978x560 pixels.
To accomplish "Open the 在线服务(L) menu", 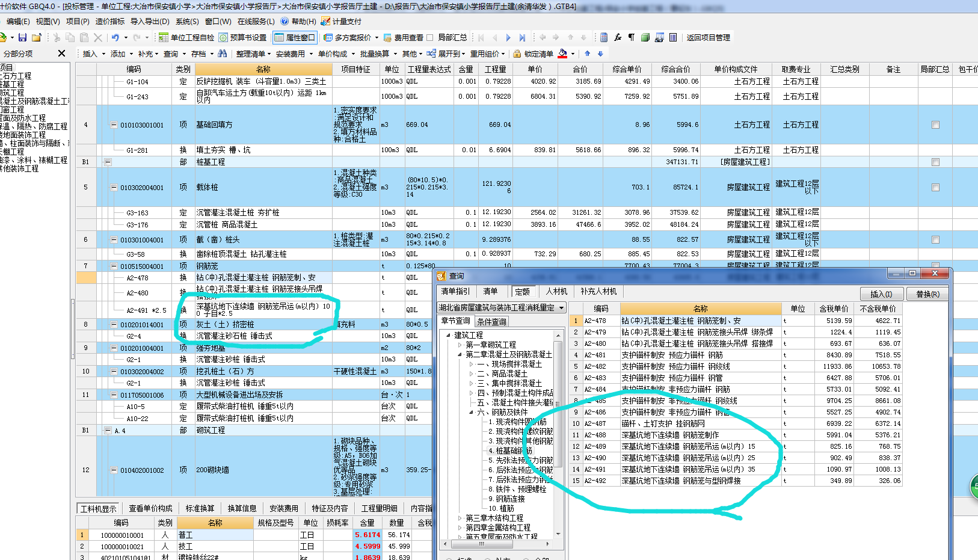I will [x=256, y=21].
